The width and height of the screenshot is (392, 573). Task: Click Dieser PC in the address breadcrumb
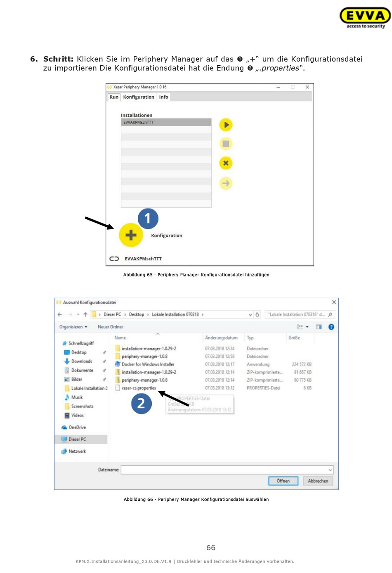pos(112,314)
